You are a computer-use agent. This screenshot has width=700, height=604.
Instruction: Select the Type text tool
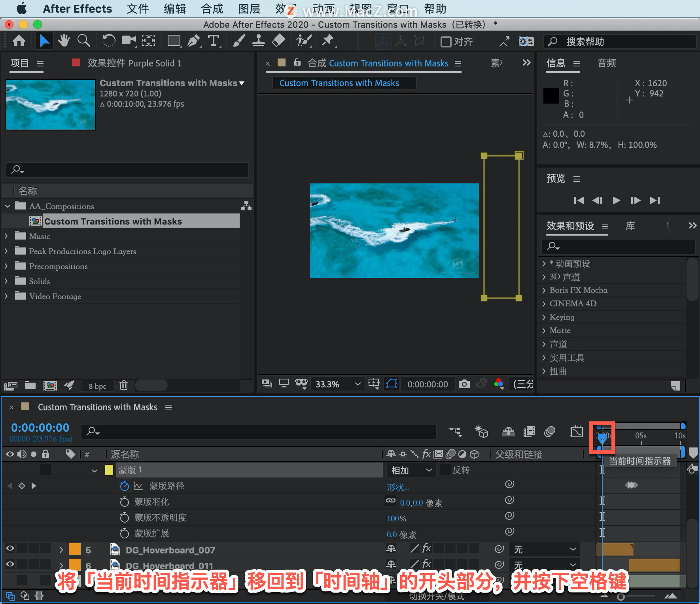214,41
